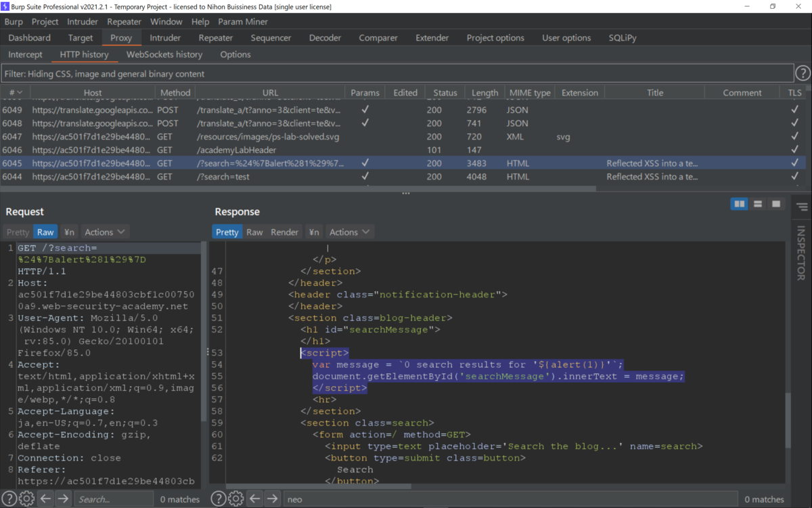The height and width of the screenshot is (508, 812).
Task: Switch to the Extender tab
Action: (x=432, y=38)
